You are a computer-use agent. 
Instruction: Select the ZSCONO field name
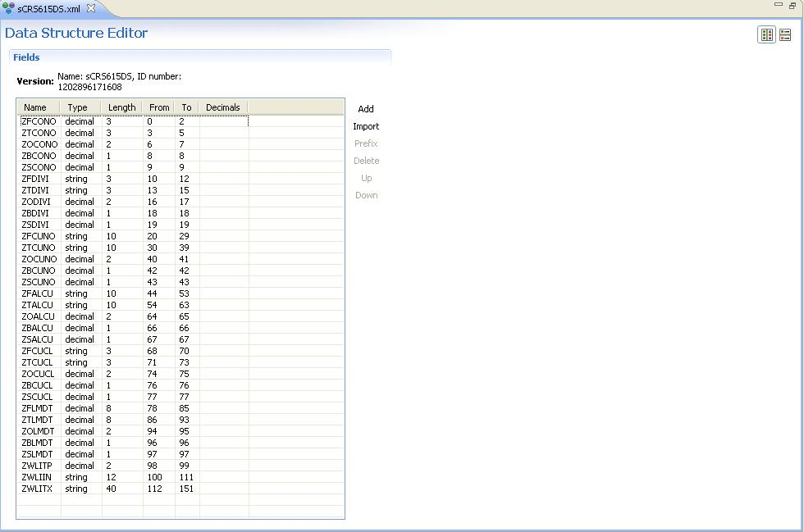(39, 167)
